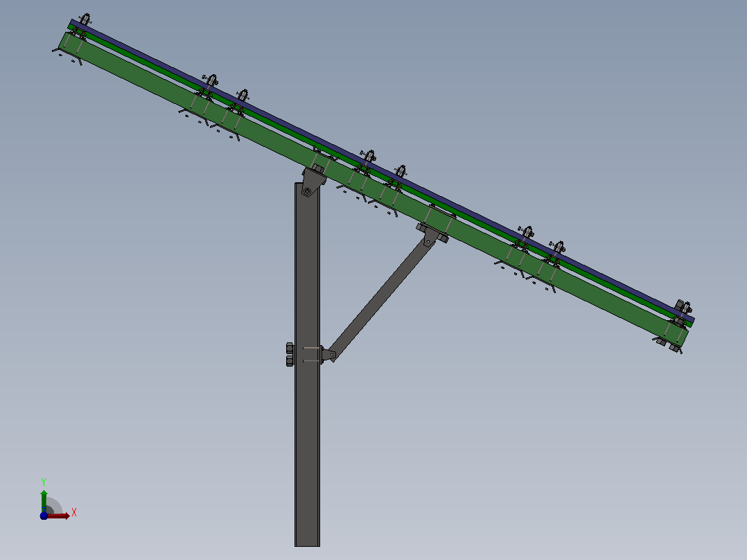
Task: Select the vertical dark gray support post
Action: tap(307, 365)
